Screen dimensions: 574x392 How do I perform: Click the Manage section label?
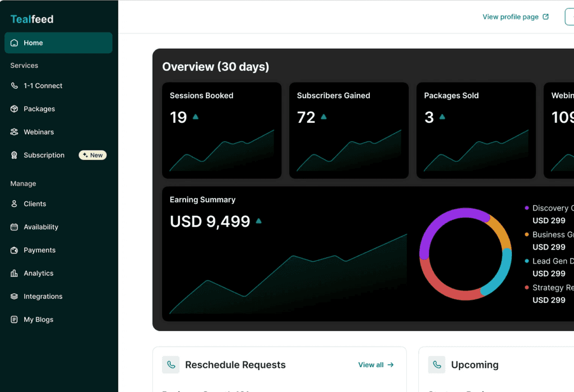[x=23, y=183]
